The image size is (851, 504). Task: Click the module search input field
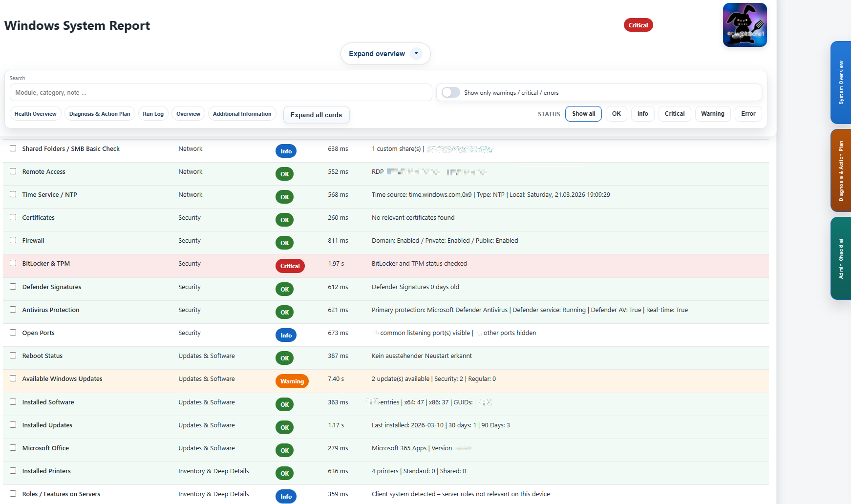tap(221, 93)
